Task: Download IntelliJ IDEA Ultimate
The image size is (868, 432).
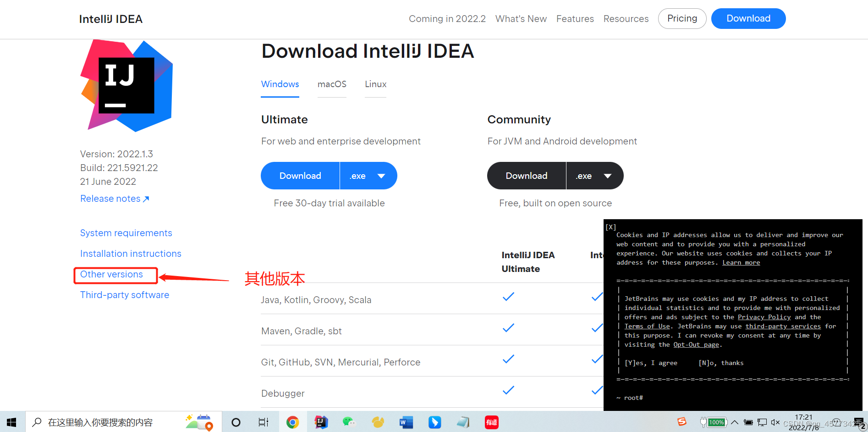Action: 300,176
